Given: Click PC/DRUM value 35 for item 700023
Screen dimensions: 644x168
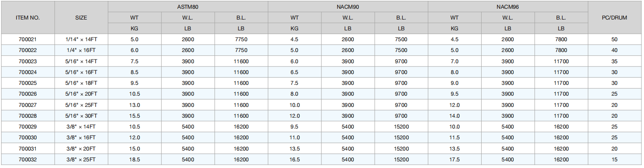Looking at the screenshot, I should pyautogui.click(x=614, y=61).
